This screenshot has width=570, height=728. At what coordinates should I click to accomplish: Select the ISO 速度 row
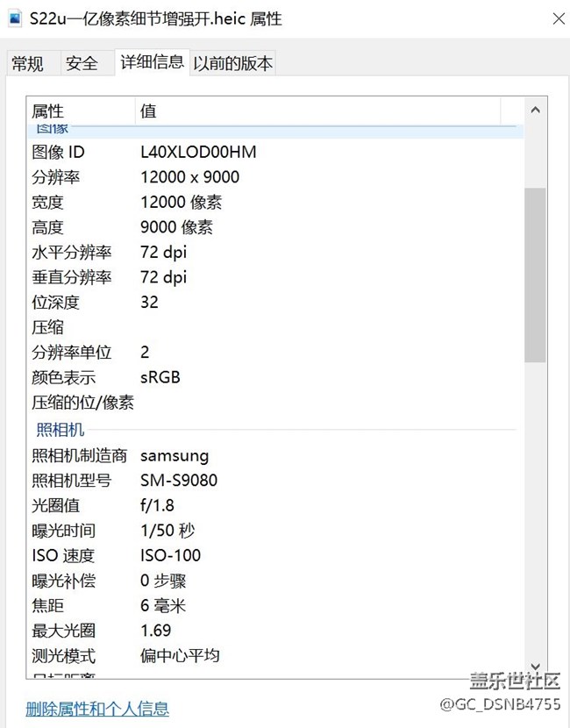(x=275, y=556)
